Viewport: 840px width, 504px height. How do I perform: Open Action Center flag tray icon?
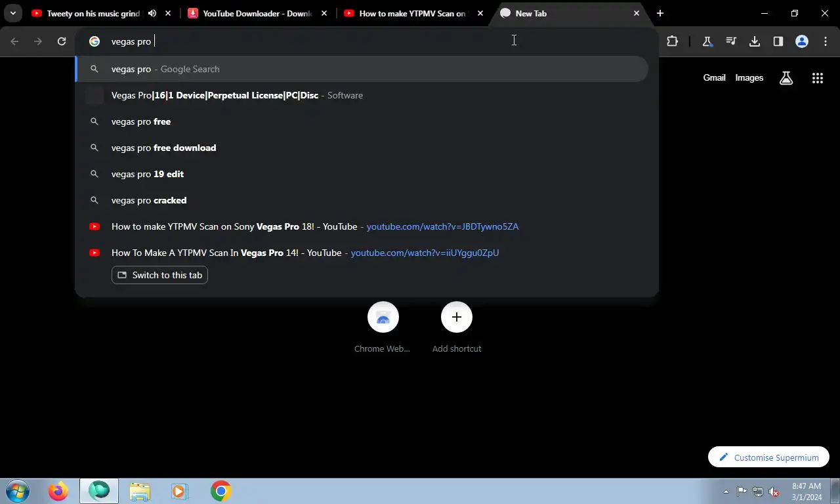point(742,492)
